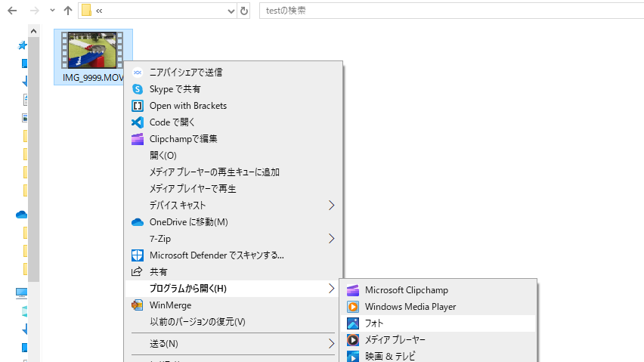Choose Open with Brackets

point(234,106)
